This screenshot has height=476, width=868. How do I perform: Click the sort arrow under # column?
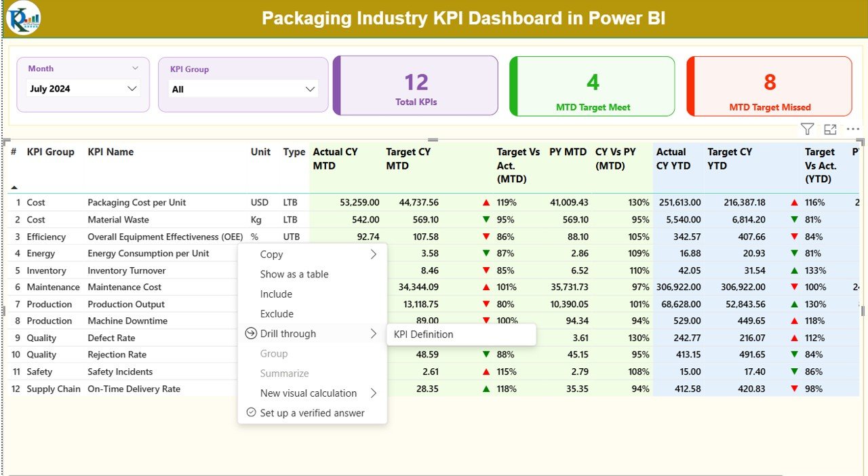pyautogui.click(x=14, y=187)
